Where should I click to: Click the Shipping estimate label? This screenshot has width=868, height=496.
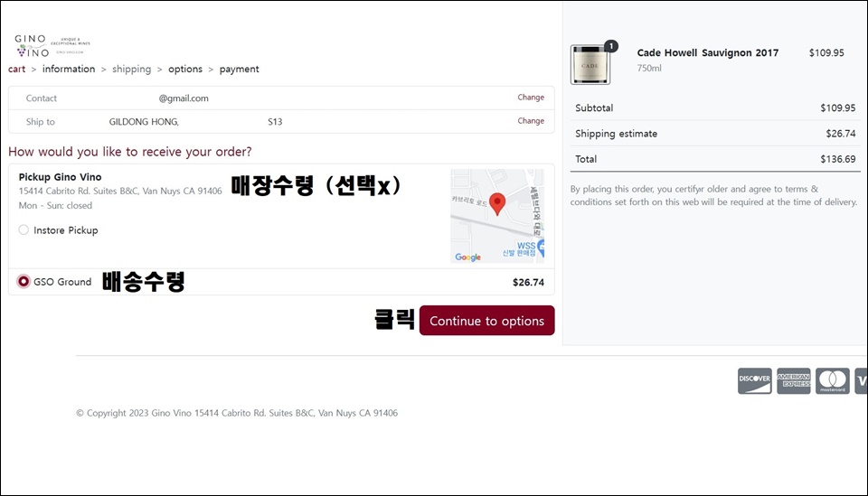point(616,134)
